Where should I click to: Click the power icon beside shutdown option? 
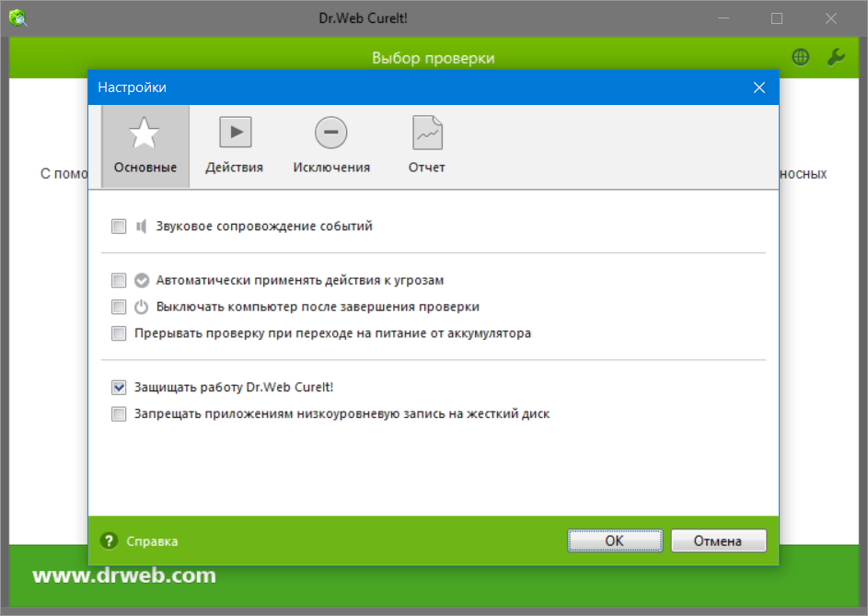[x=142, y=307]
